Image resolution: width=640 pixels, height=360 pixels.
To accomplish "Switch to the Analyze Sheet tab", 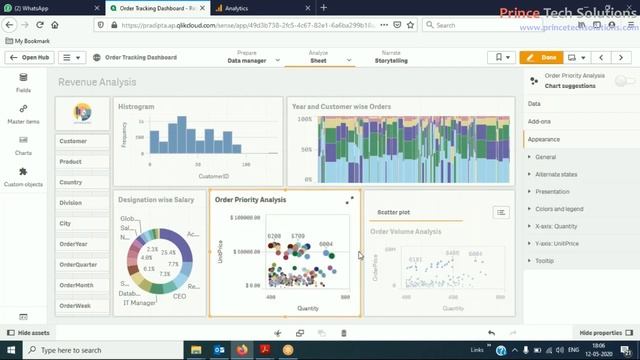I will [x=318, y=57].
